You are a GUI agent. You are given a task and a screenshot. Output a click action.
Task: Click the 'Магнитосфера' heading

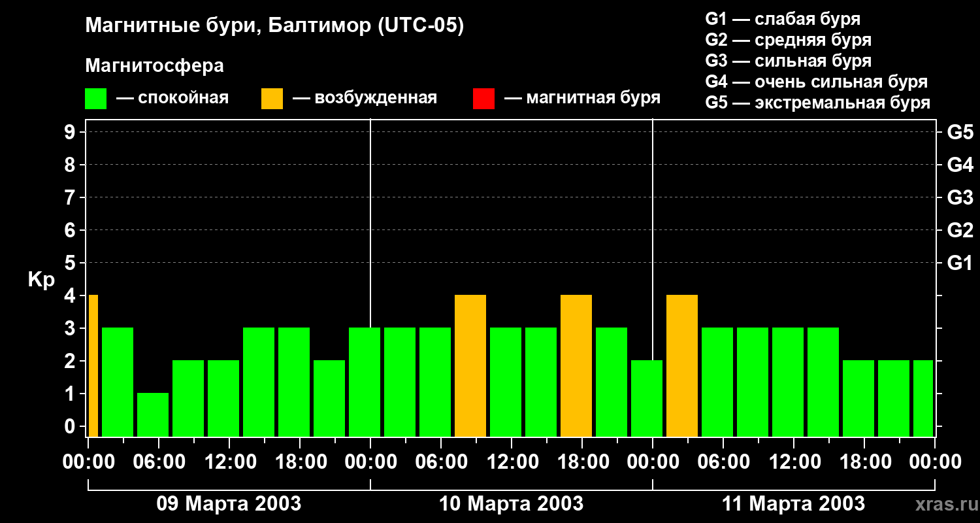[x=154, y=66]
